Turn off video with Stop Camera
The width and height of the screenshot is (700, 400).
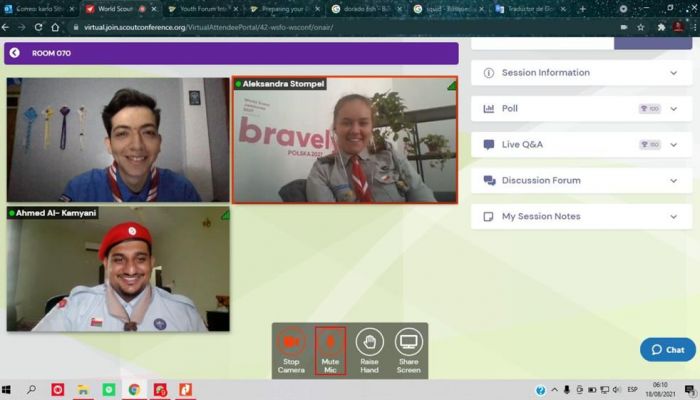291,350
